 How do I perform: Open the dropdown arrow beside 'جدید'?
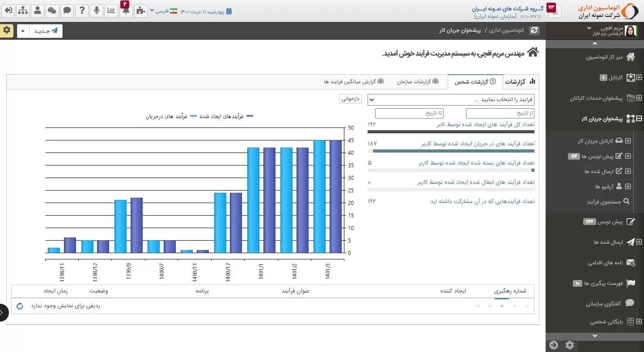23,31
